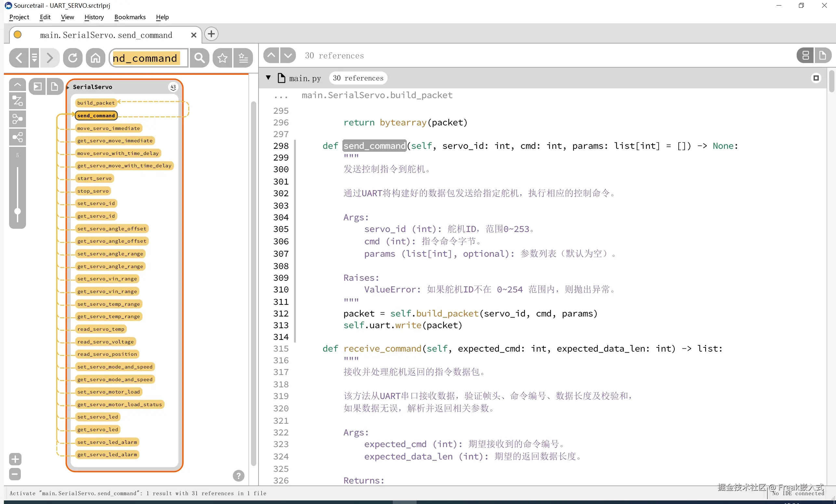Select the build_packet node in the graph
Screen dimensions: 836x504
click(x=96, y=103)
